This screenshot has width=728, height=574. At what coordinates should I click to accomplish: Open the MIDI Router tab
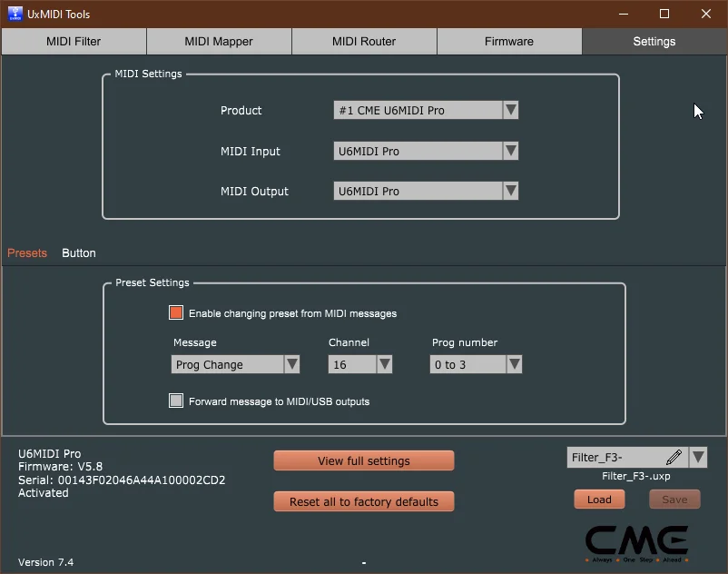[363, 41]
